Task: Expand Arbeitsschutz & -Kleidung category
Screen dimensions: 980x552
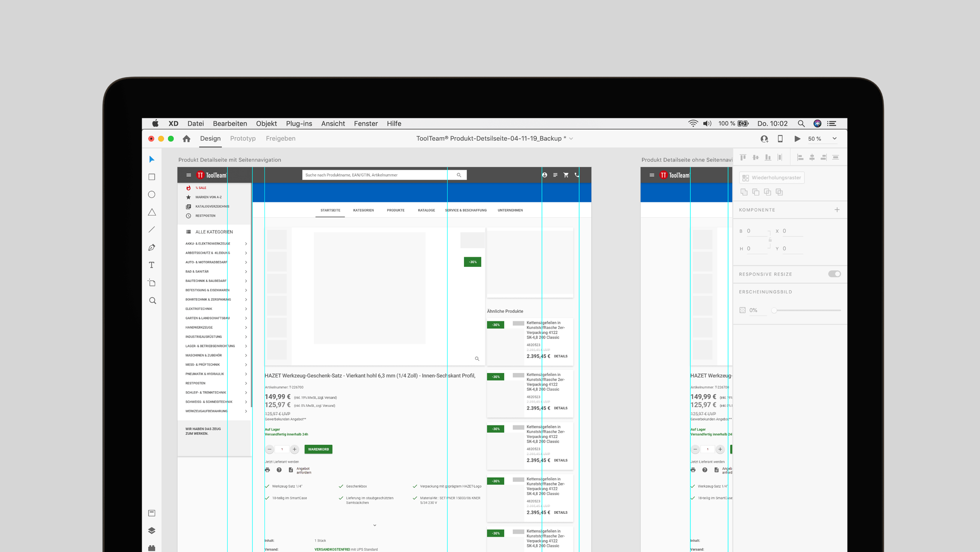Action: pyautogui.click(x=246, y=253)
